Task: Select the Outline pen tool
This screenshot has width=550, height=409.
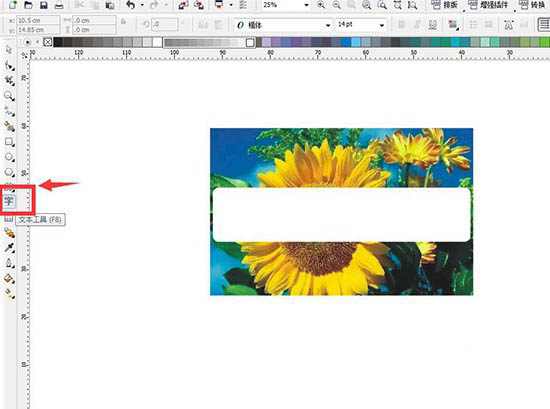Action: 9,263
